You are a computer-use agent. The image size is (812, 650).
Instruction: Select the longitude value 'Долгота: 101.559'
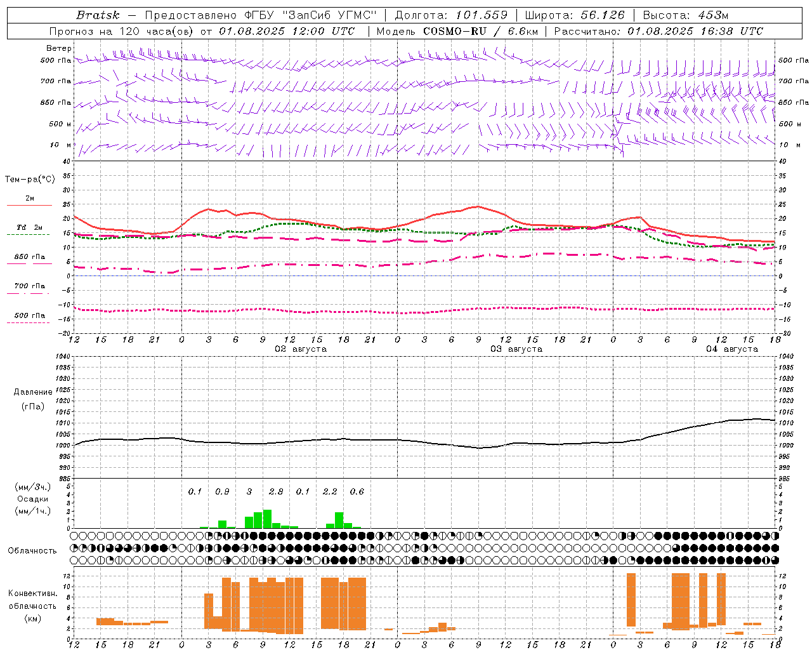click(x=451, y=15)
